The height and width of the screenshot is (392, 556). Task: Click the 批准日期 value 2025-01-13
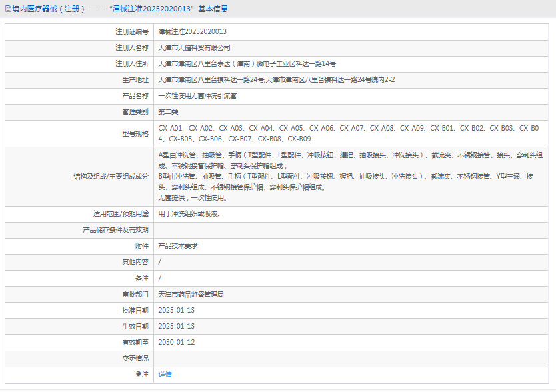pos(177,310)
